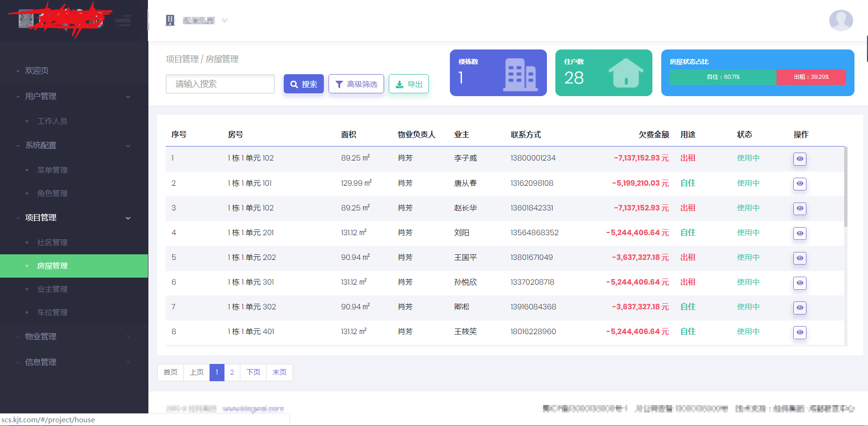Screen dimensions: 868x426
Task: Click the sidebar collapse hamburger icon
Action: coord(124,20)
